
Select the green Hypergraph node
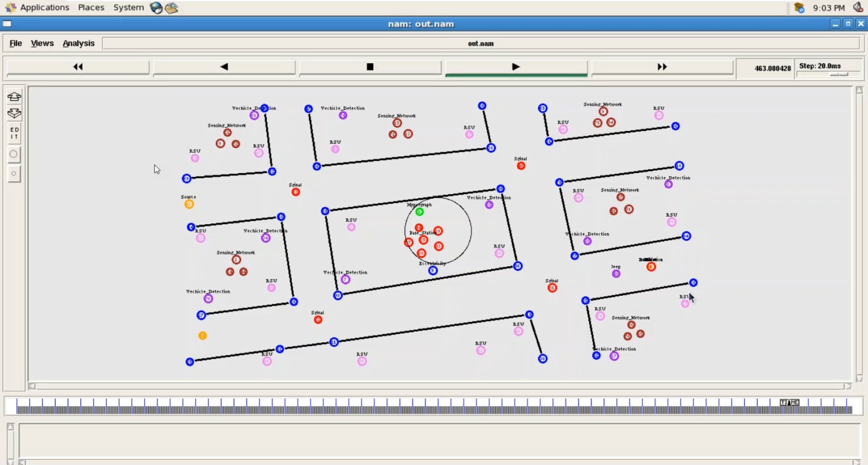(x=420, y=212)
